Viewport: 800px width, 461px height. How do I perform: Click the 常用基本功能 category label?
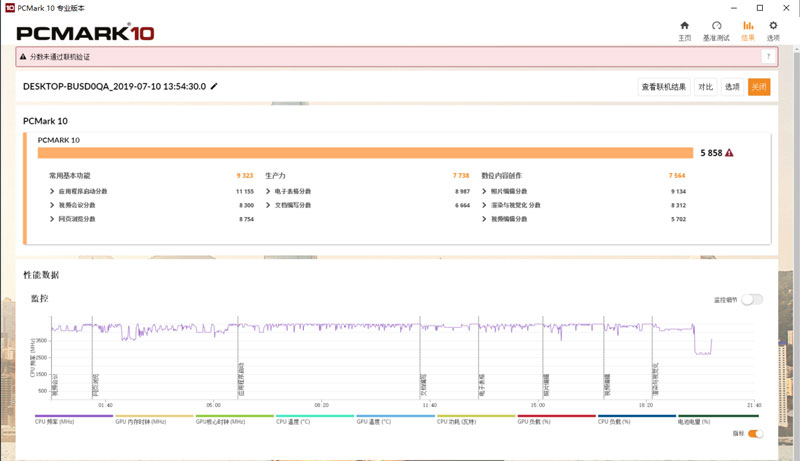click(69, 175)
